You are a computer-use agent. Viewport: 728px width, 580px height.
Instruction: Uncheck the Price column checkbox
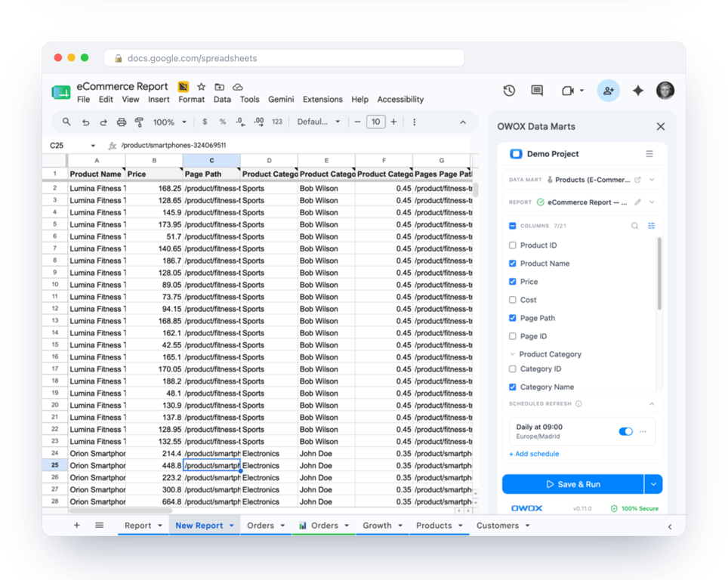[x=513, y=282]
